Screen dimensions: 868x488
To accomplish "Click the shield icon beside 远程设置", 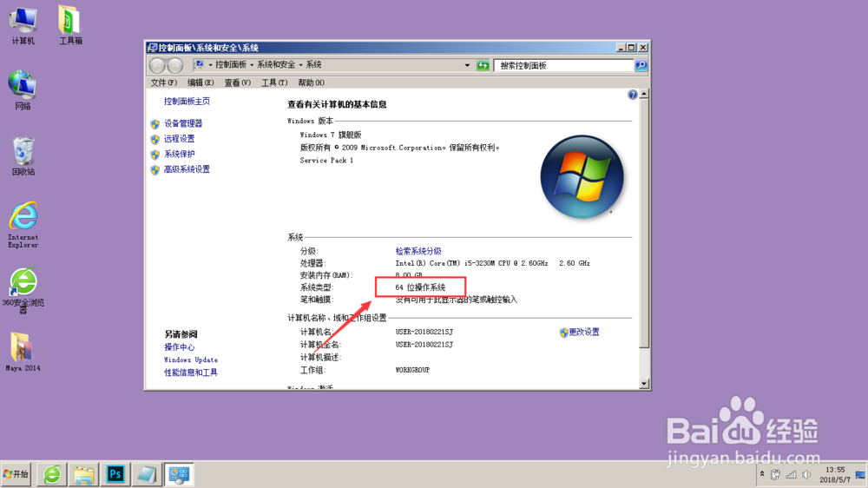I will point(155,139).
